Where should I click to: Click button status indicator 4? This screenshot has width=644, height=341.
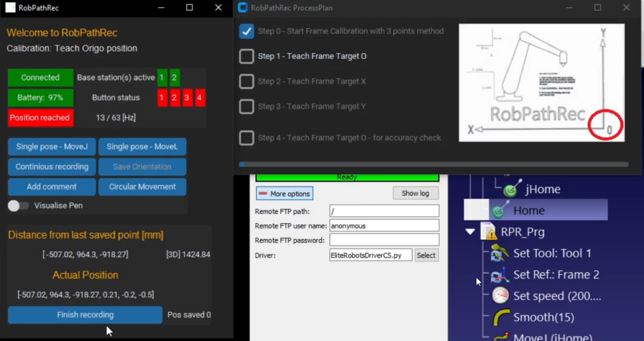200,98
